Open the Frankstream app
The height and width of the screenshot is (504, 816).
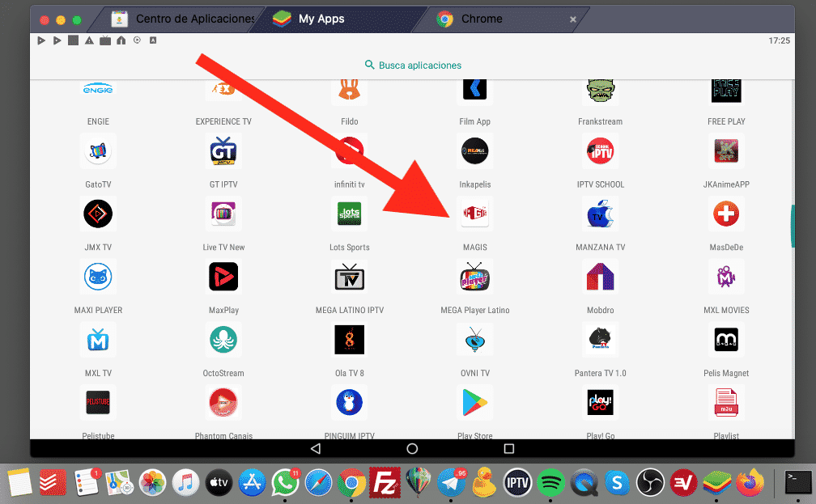pyautogui.click(x=600, y=89)
